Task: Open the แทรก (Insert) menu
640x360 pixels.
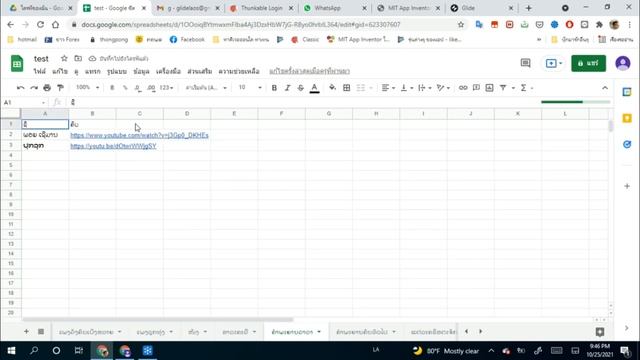Action: pyautogui.click(x=93, y=71)
